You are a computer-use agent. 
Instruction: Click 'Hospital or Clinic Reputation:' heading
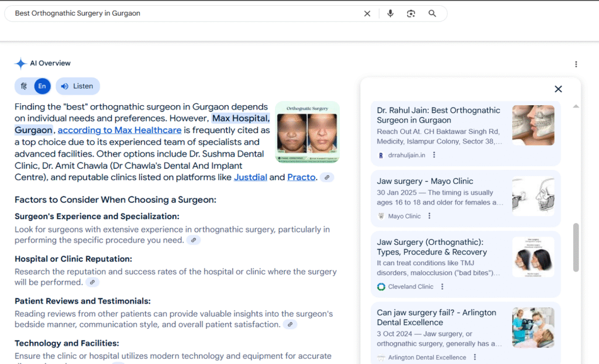click(x=73, y=259)
